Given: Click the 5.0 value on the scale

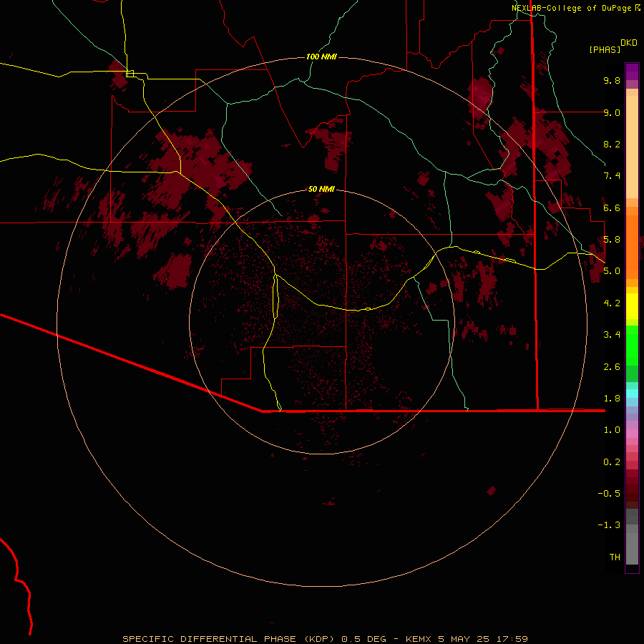Looking at the screenshot, I should (612, 271).
